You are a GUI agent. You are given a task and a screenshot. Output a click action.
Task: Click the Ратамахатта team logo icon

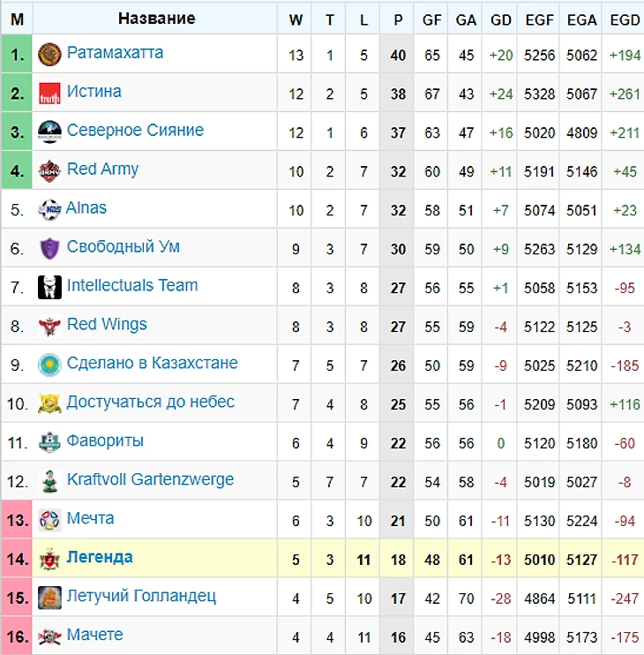tap(49, 55)
